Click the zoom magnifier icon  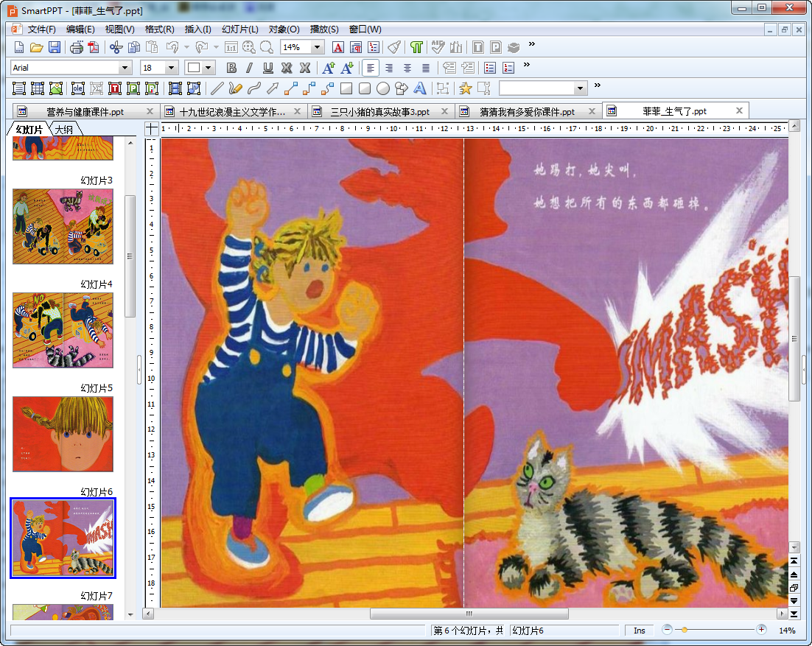click(267, 48)
